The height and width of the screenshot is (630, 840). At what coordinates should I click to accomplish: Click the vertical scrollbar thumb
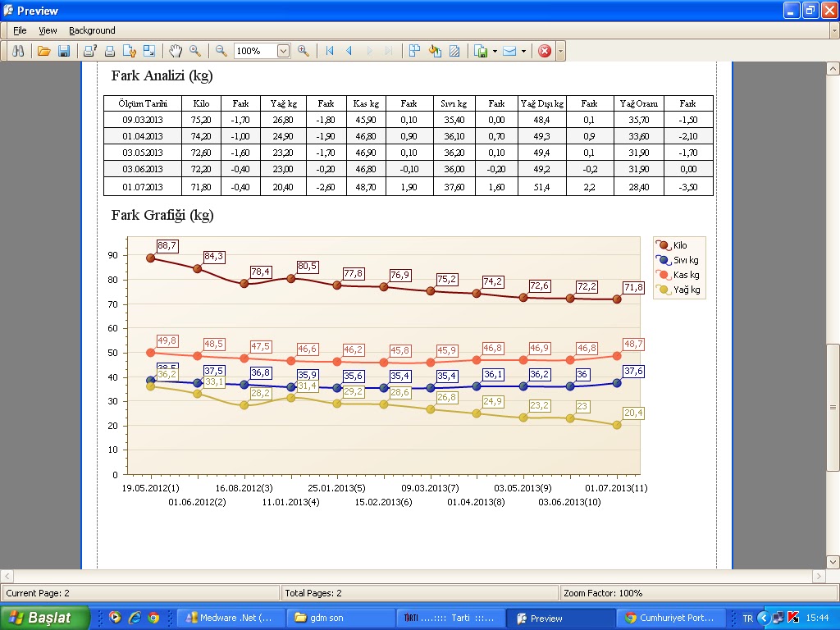click(833, 407)
